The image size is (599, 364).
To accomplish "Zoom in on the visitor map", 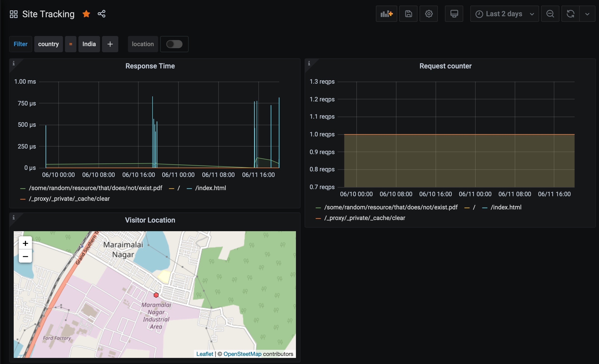I will point(25,243).
